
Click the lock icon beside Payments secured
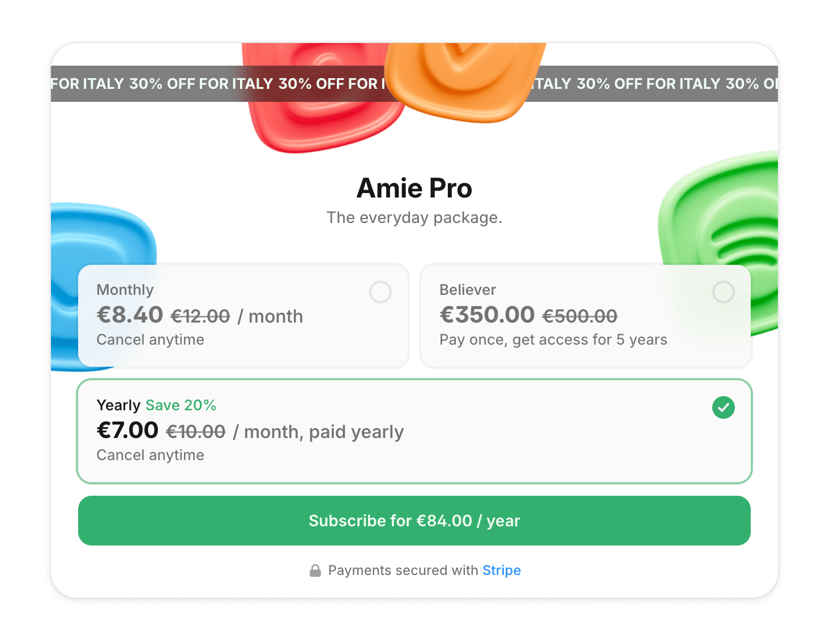click(x=315, y=570)
